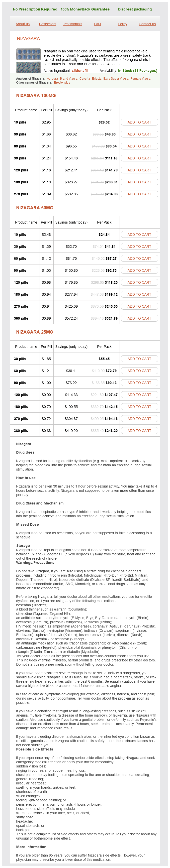Screen dimensions: 170x868
Task: Add 10 pills of Nizagara 100mg to cart
Action: (139, 122)
